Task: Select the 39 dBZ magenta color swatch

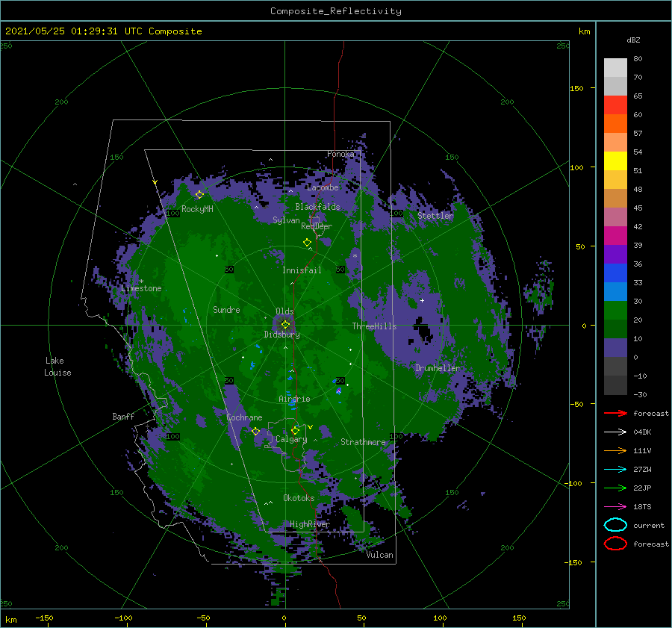Action: coord(615,235)
